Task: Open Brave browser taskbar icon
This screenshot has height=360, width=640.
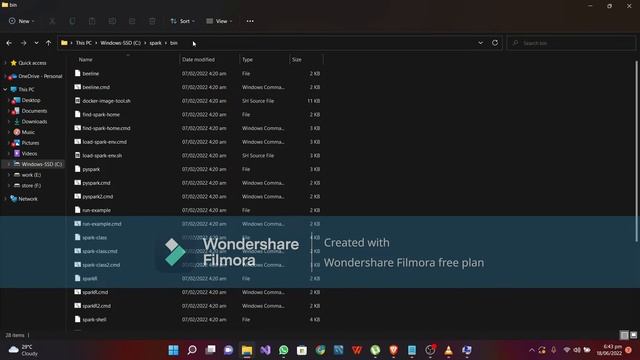Action: pyautogui.click(x=393, y=350)
